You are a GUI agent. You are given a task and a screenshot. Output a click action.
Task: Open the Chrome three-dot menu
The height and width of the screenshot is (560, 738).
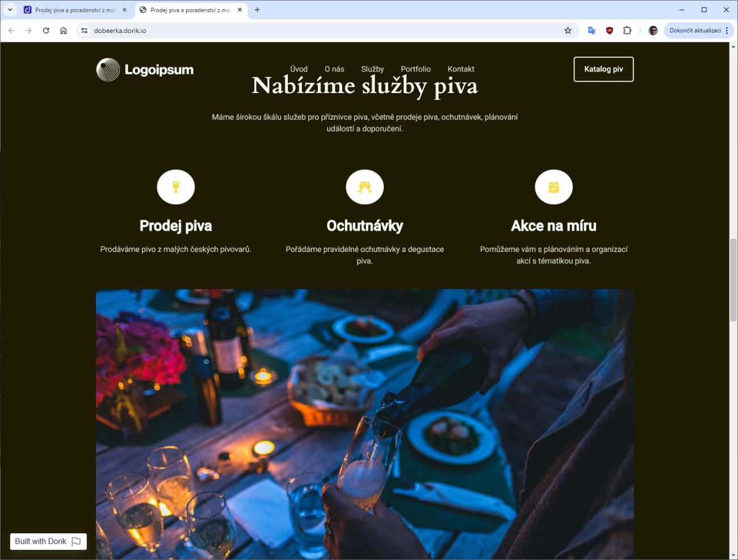727,31
